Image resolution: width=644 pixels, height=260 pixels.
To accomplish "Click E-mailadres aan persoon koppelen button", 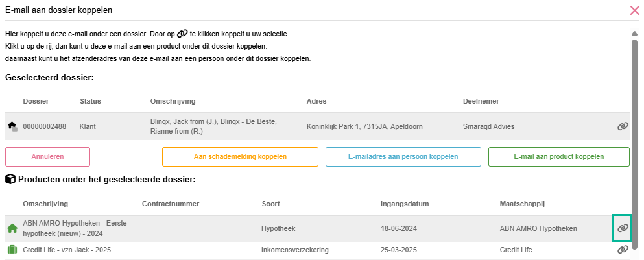I will click(x=403, y=156).
